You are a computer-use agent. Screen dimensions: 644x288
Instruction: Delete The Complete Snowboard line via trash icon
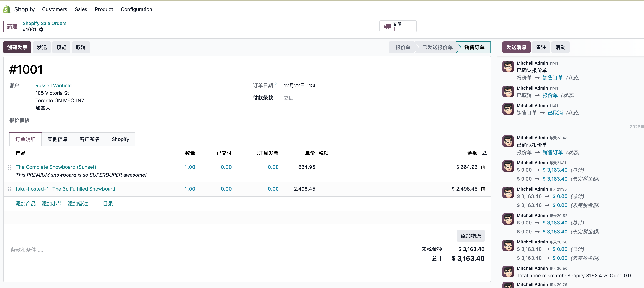483,167
